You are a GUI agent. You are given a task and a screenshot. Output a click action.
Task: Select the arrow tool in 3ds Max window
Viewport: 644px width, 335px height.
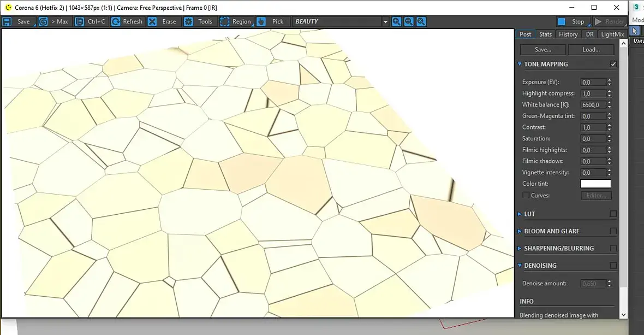click(x=635, y=31)
